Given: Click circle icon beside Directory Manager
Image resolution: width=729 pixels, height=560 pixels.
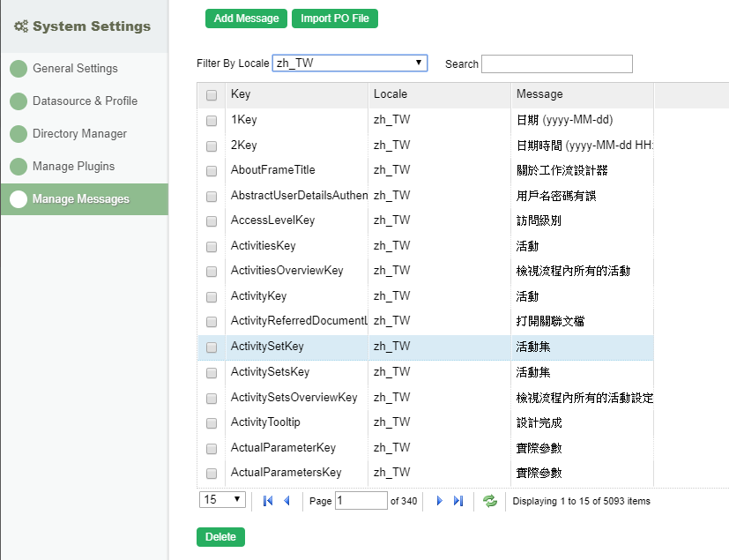Looking at the screenshot, I should [19, 134].
